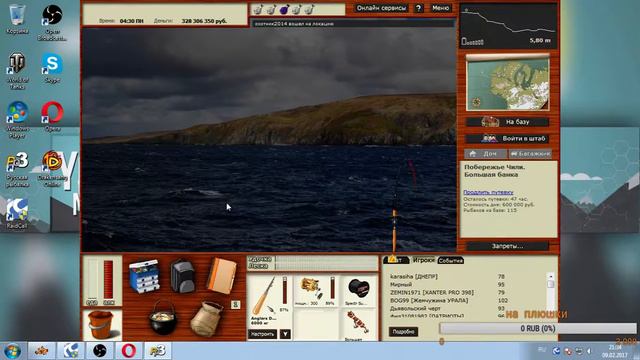Screen dimensions: 640x360
Task: Click the rod tension indicator bar
Action: [327, 259]
